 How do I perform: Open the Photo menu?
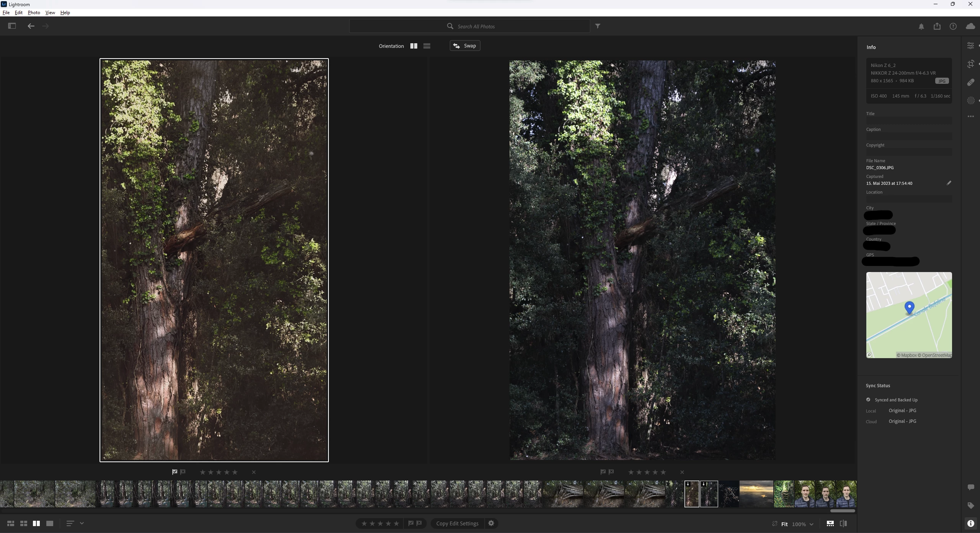tap(34, 13)
